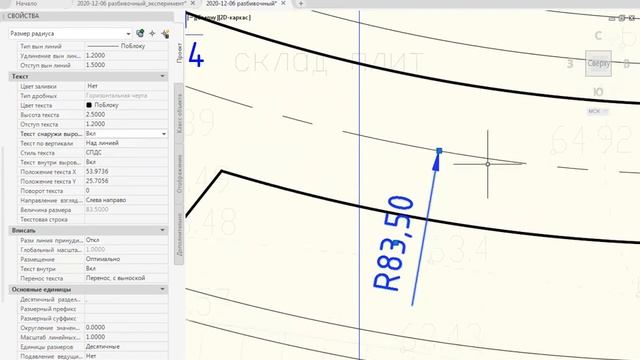
Task: Click the Единицы размеров value Десятичные
Action: 126,347
